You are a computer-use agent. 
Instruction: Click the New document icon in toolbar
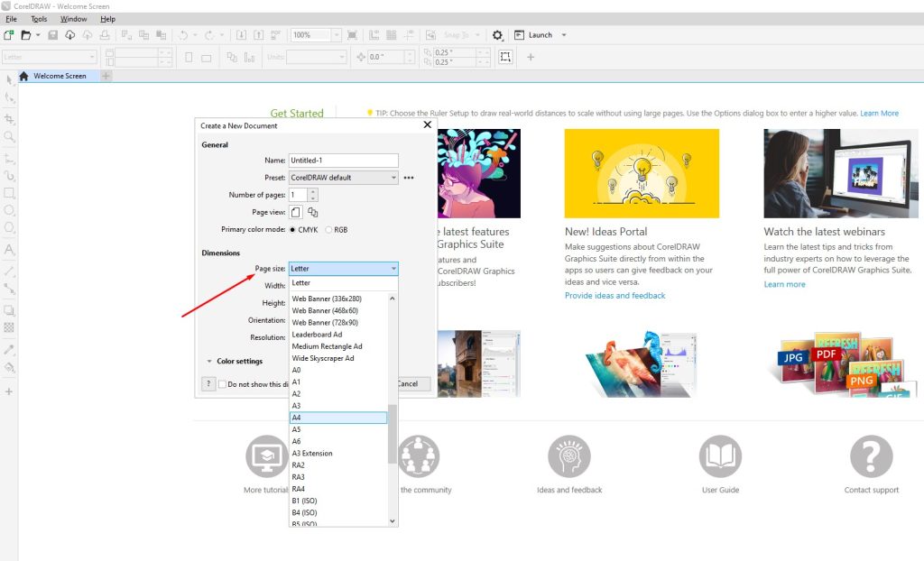pos(8,35)
